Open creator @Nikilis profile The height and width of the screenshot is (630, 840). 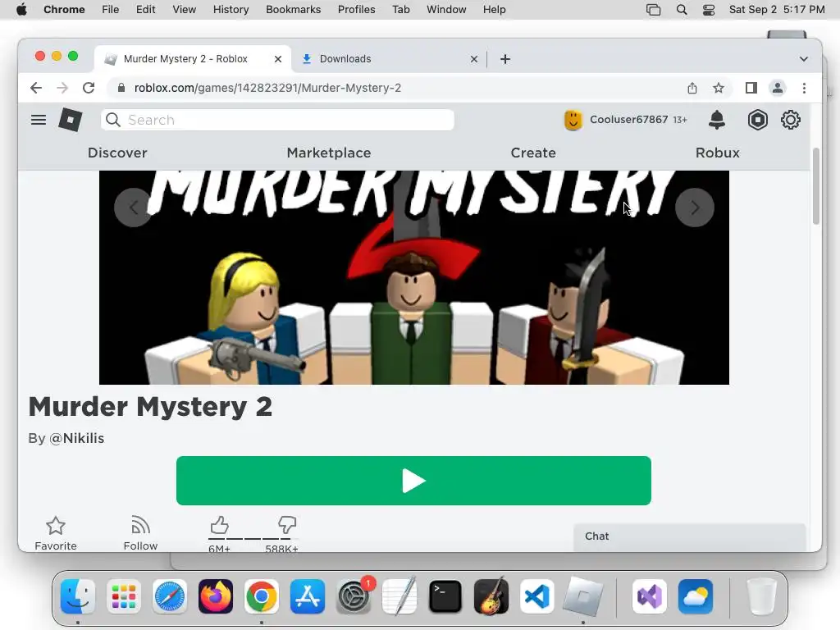(x=76, y=438)
